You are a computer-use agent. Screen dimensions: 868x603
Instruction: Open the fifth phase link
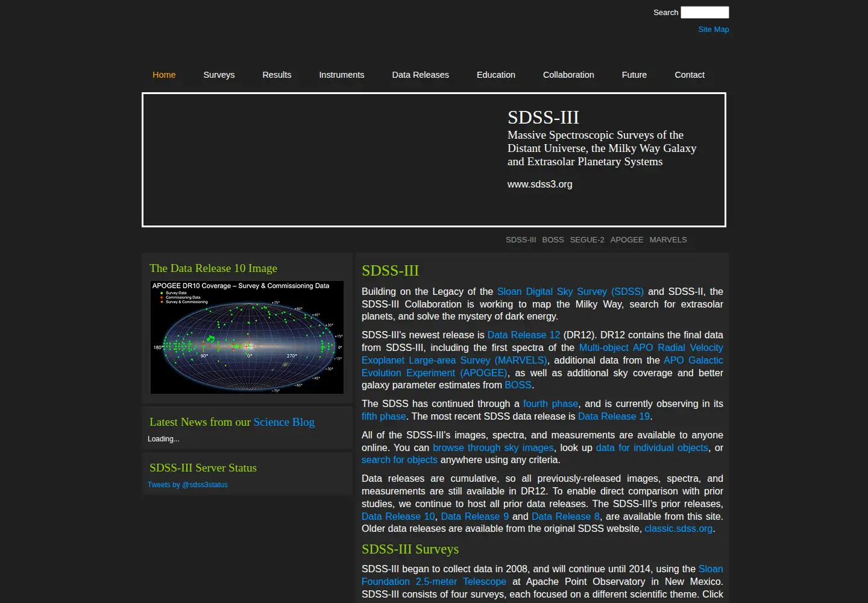(x=384, y=417)
